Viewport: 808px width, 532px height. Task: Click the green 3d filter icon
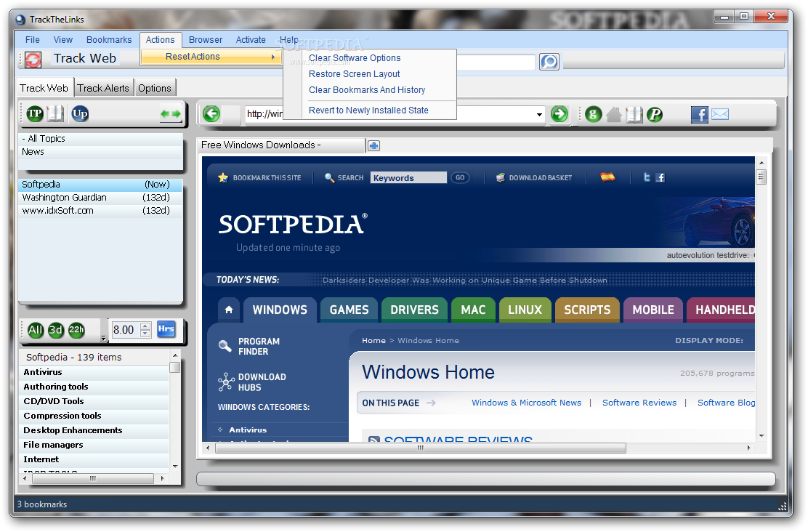[56, 330]
